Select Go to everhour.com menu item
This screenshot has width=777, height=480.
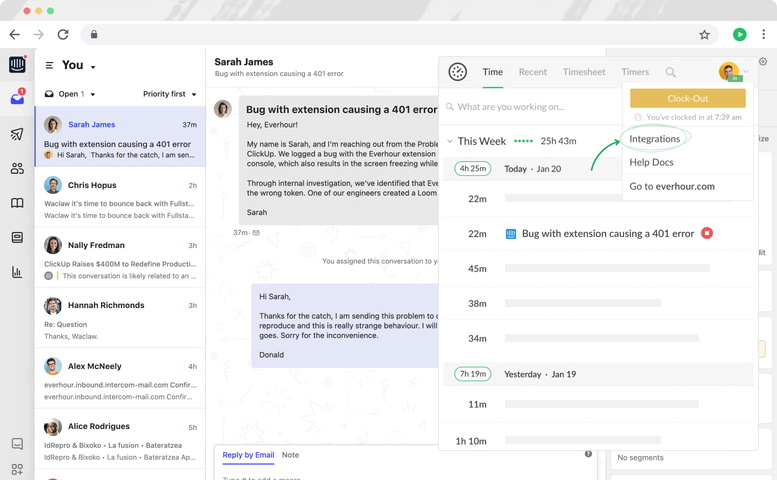(672, 187)
